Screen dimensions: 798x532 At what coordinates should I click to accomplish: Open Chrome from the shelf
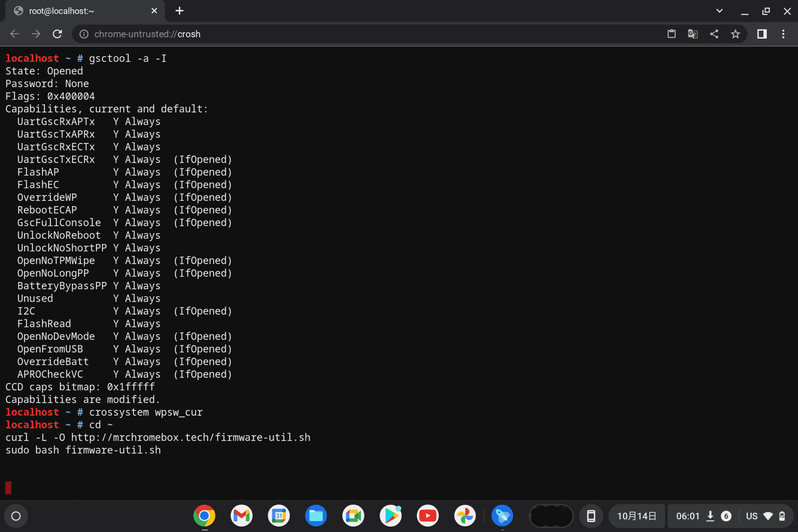(205, 516)
